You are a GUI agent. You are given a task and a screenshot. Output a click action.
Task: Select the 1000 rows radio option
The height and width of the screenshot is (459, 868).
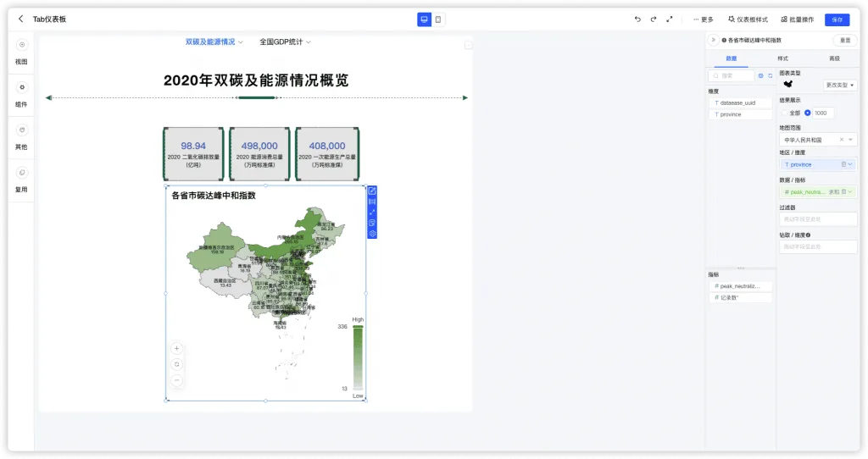tap(808, 113)
